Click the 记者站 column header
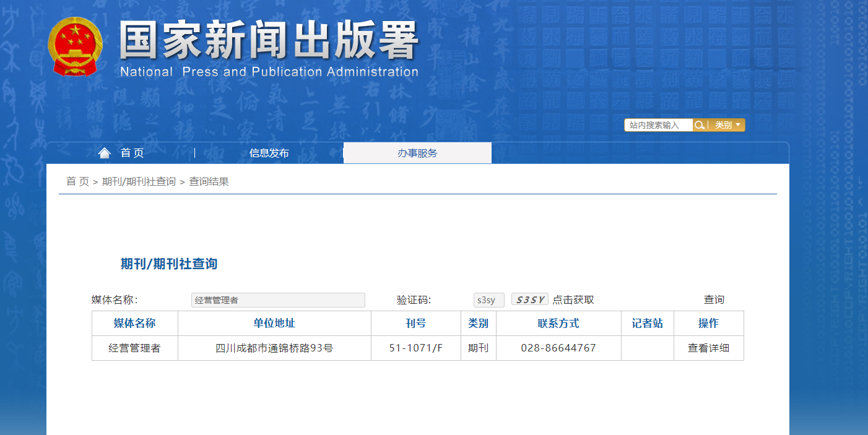The image size is (868, 435). [648, 323]
